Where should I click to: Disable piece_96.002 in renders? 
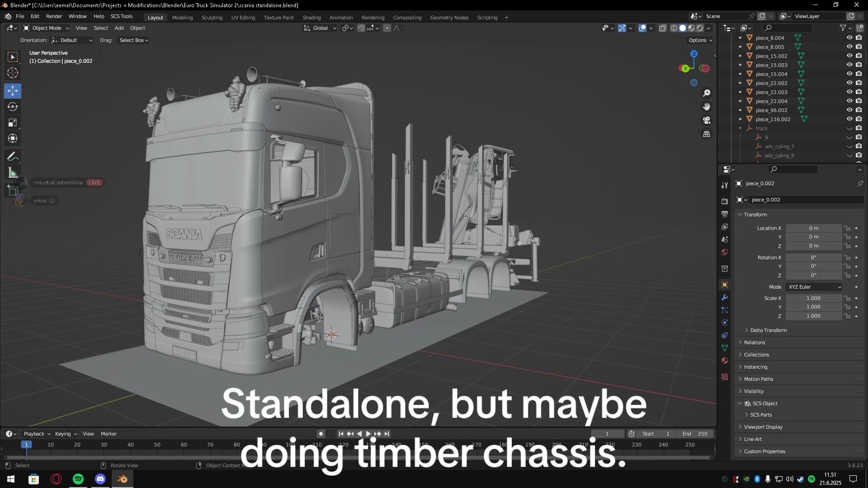tap(859, 110)
